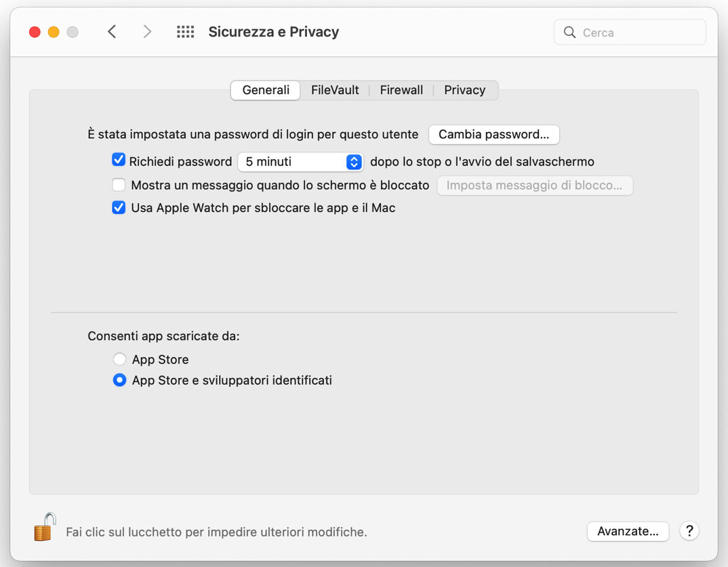
Task: Enable Mostra un messaggio checkbox
Action: click(119, 184)
